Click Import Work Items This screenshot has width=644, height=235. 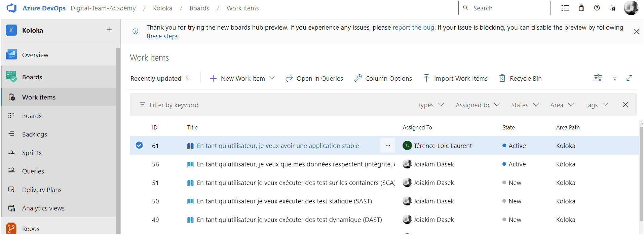coord(455,78)
